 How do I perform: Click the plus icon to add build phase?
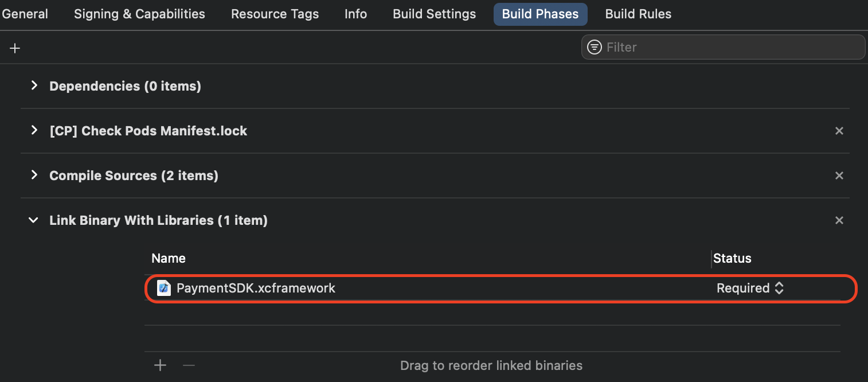pos(15,48)
